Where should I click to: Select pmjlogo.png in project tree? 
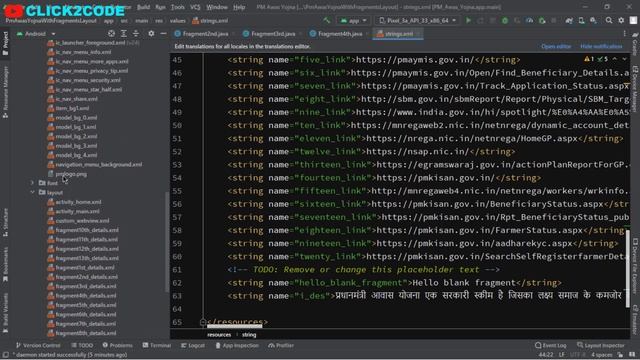tap(71, 174)
